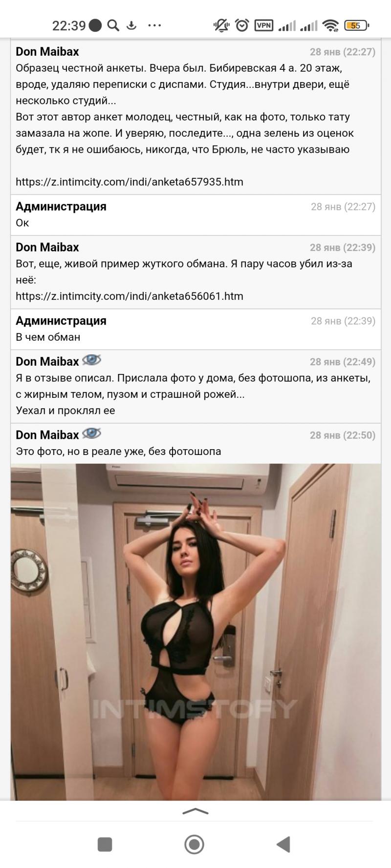Open the attached photo in the chat

(195, 632)
